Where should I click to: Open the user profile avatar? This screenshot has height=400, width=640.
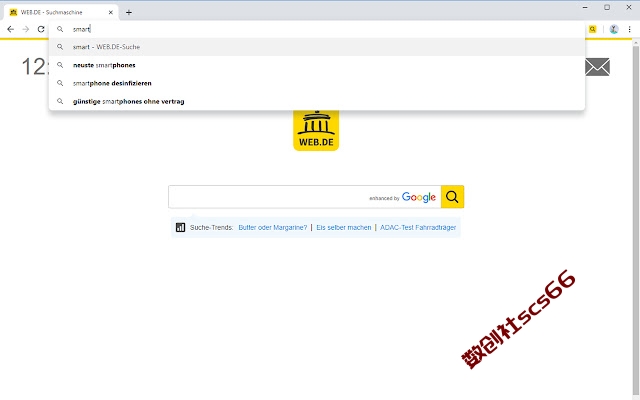pos(614,29)
